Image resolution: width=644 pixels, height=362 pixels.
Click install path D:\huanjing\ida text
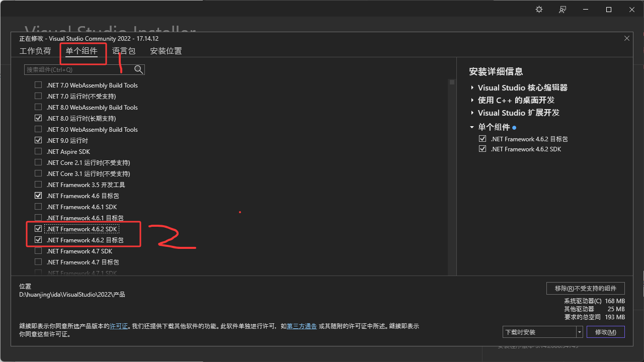pyautogui.click(x=72, y=295)
